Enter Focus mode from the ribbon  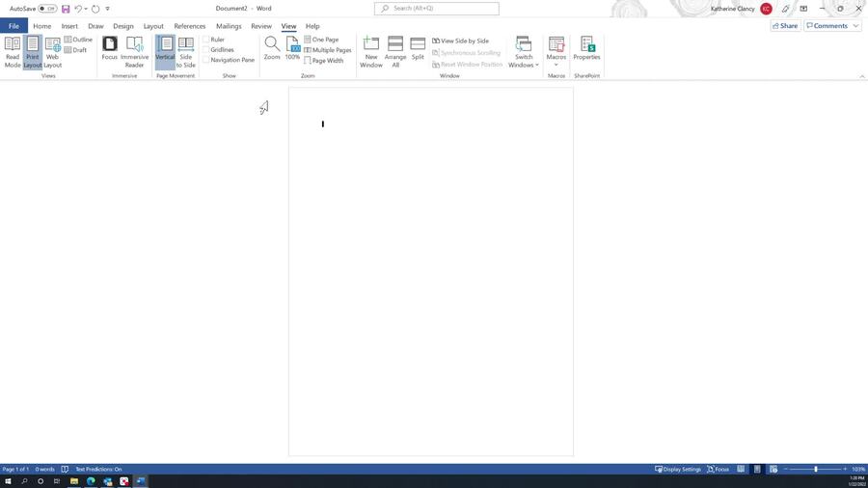[x=110, y=48]
